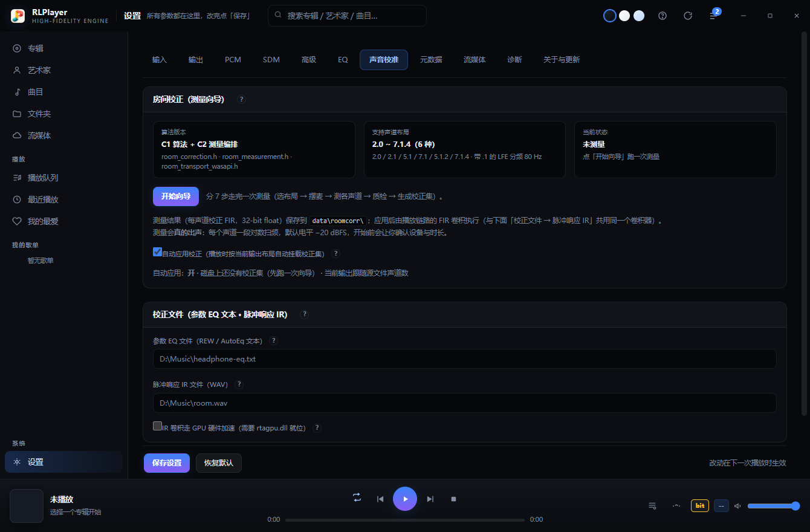Image resolution: width=810 pixels, height=532 pixels.
Task: Mute audio via the speaker icon
Action: click(737, 505)
